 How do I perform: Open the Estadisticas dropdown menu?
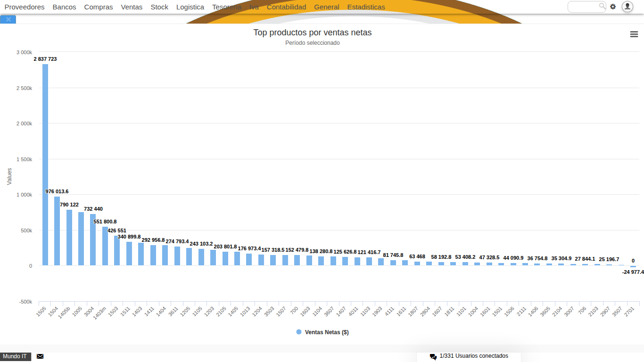[366, 7]
